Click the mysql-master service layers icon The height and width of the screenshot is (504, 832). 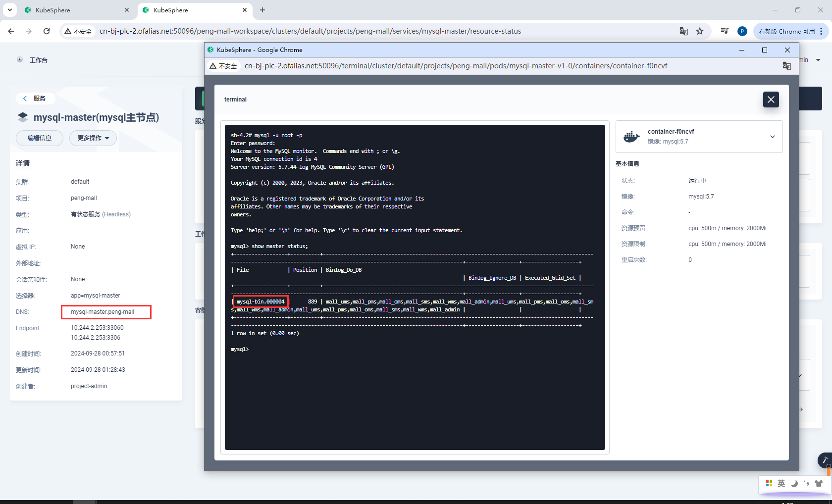23,117
